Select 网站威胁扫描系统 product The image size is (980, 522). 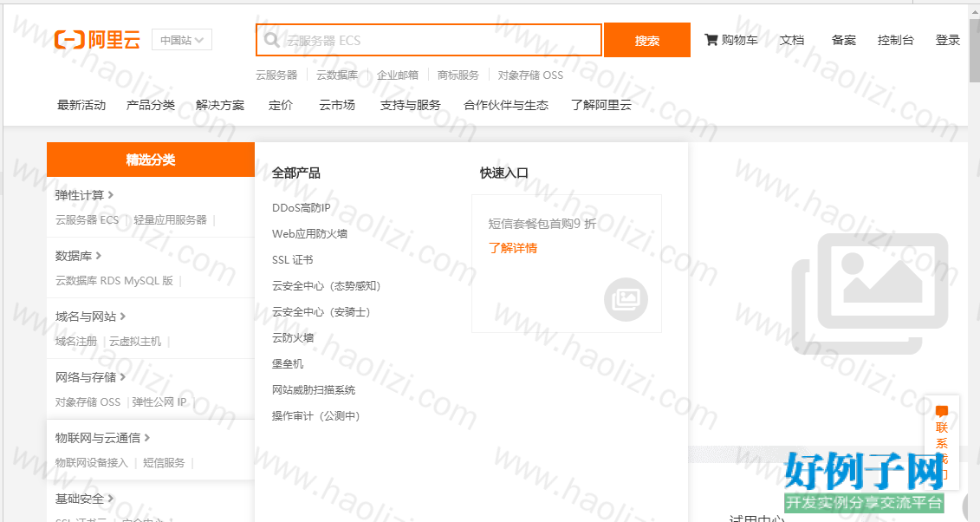[313, 390]
